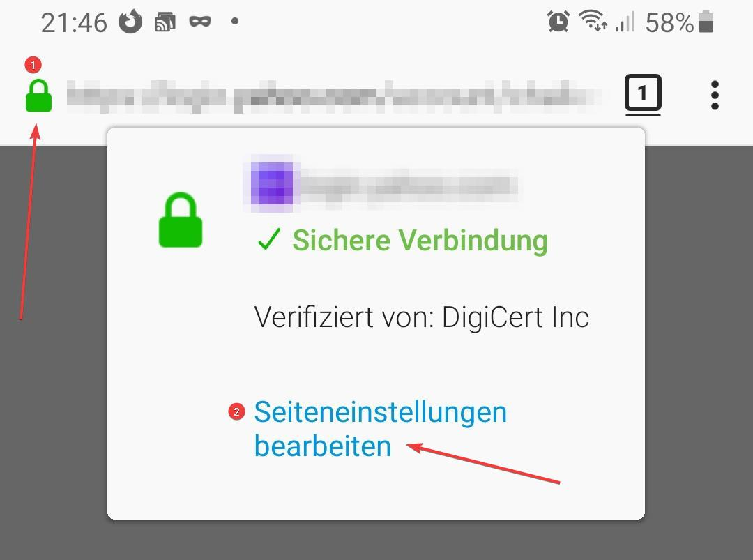Tap the 21:46 clock in status bar
The height and width of the screenshot is (560, 753).
74,22
